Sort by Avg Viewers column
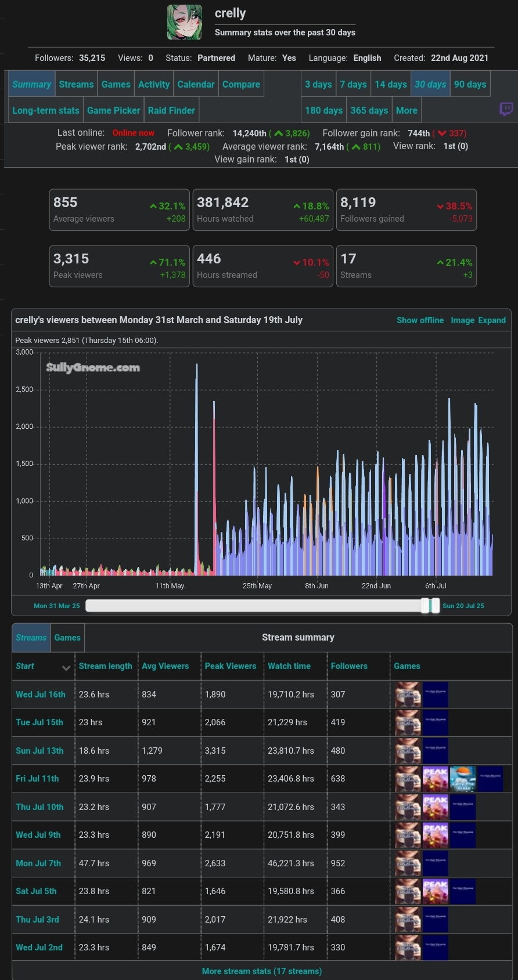The width and height of the screenshot is (518, 980). point(166,666)
